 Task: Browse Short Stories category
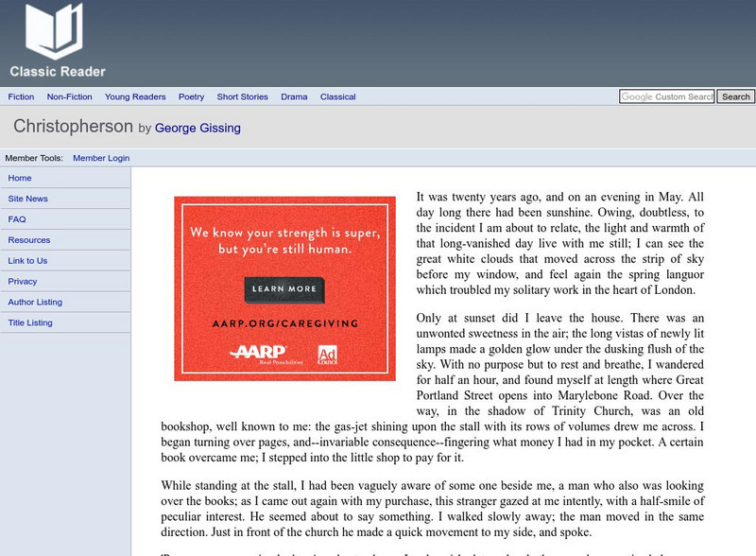coord(242,96)
